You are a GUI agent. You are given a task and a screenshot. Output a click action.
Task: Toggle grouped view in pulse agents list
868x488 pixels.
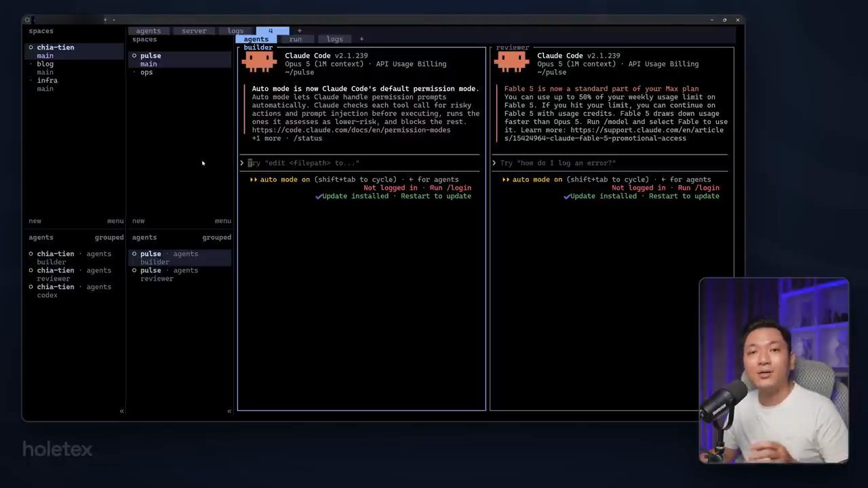217,237
